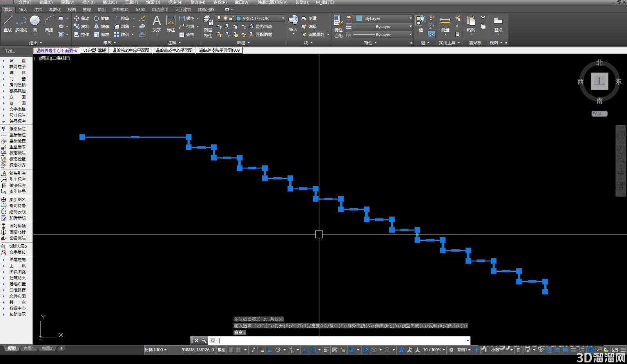Switch to the 注释 ribbon tab
The width and height of the screenshot is (627, 364).
click(x=38, y=9)
